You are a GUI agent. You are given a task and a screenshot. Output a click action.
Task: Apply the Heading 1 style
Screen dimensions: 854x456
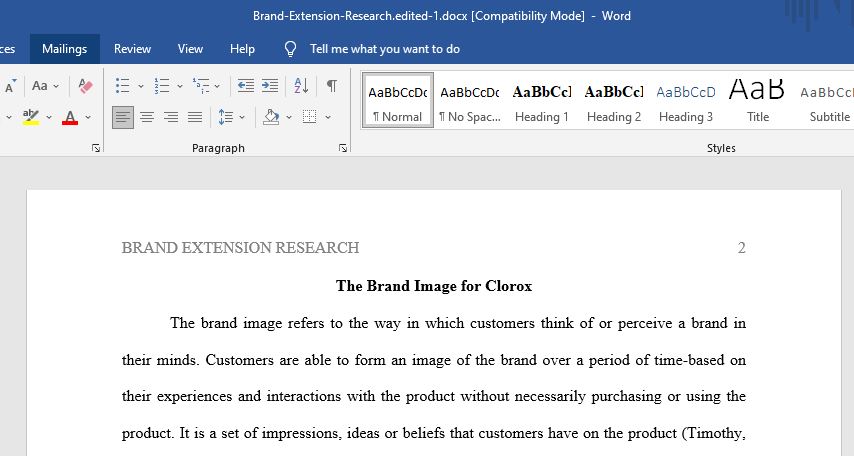(x=541, y=100)
